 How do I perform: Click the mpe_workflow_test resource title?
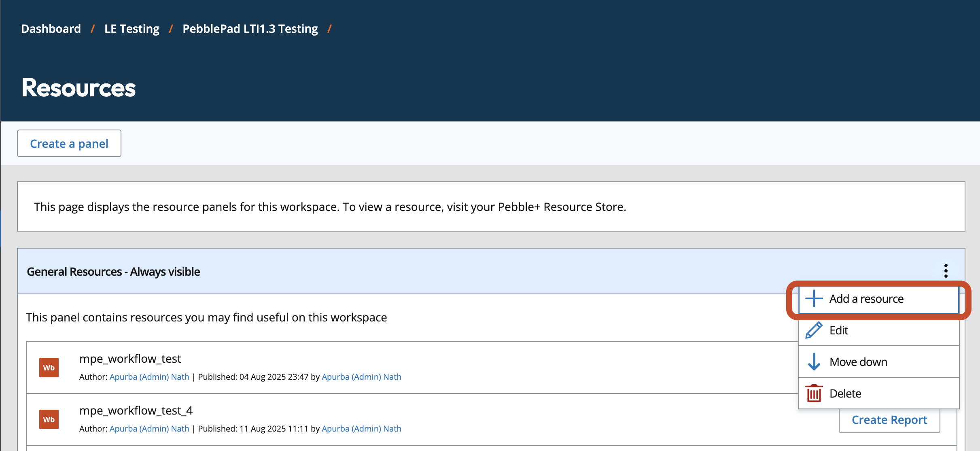pos(130,359)
